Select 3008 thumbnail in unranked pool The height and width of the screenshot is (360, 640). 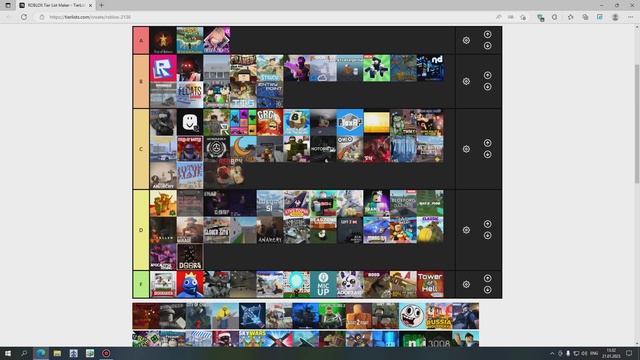[439, 338]
